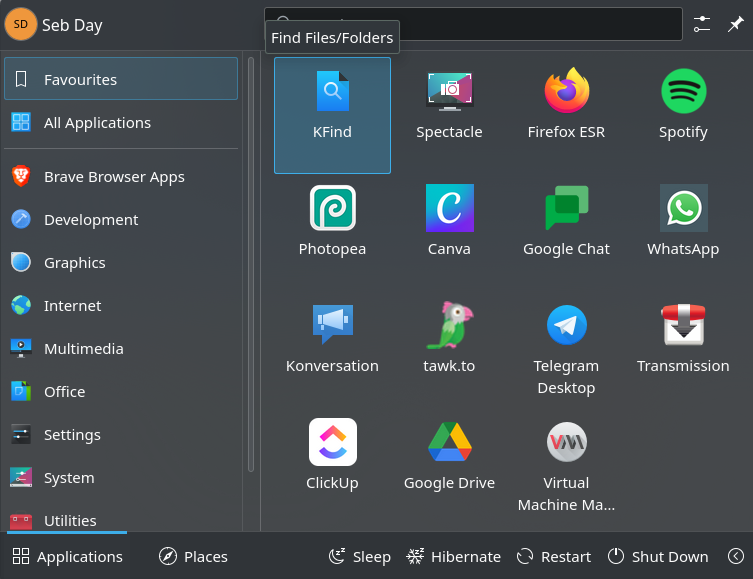
Task: Launch Canva from the grid
Action: point(449,223)
